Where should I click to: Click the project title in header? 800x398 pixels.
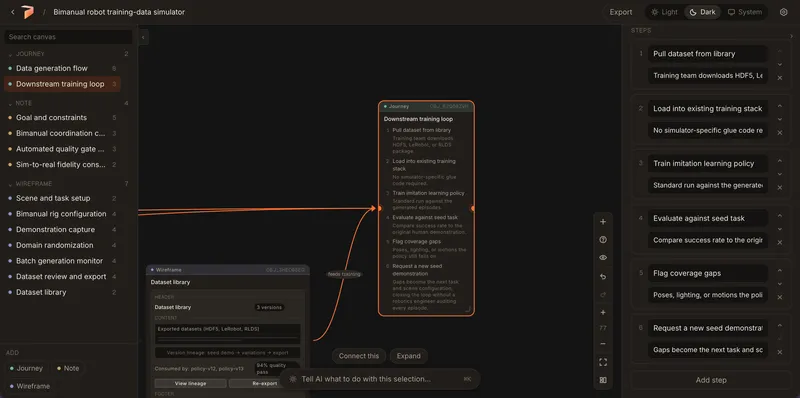click(119, 12)
